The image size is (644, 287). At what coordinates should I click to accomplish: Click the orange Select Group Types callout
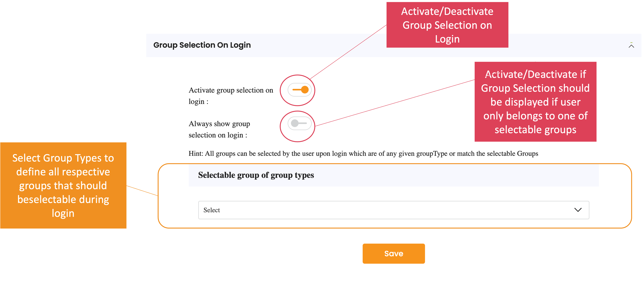pyautogui.click(x=63, y=186)
